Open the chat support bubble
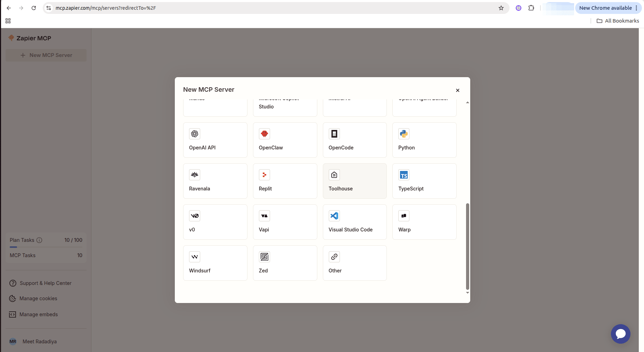This screenshot has height=352, width=644. 621,334
